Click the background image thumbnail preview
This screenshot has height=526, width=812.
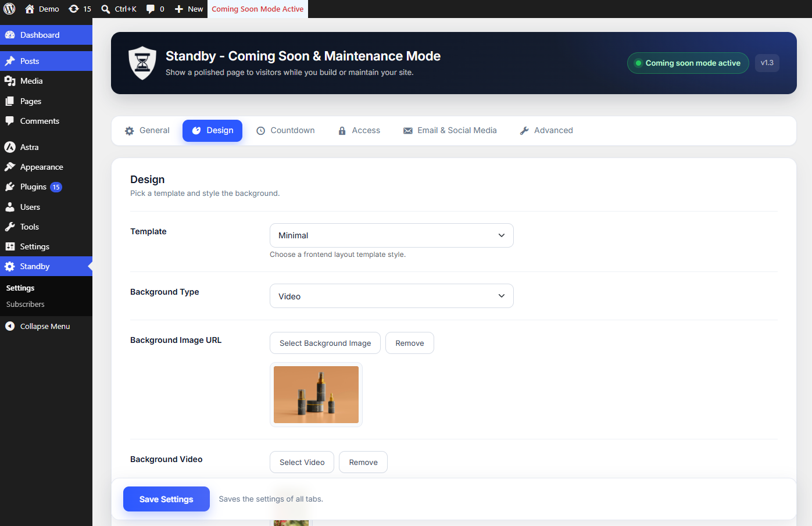pos(316,395)
